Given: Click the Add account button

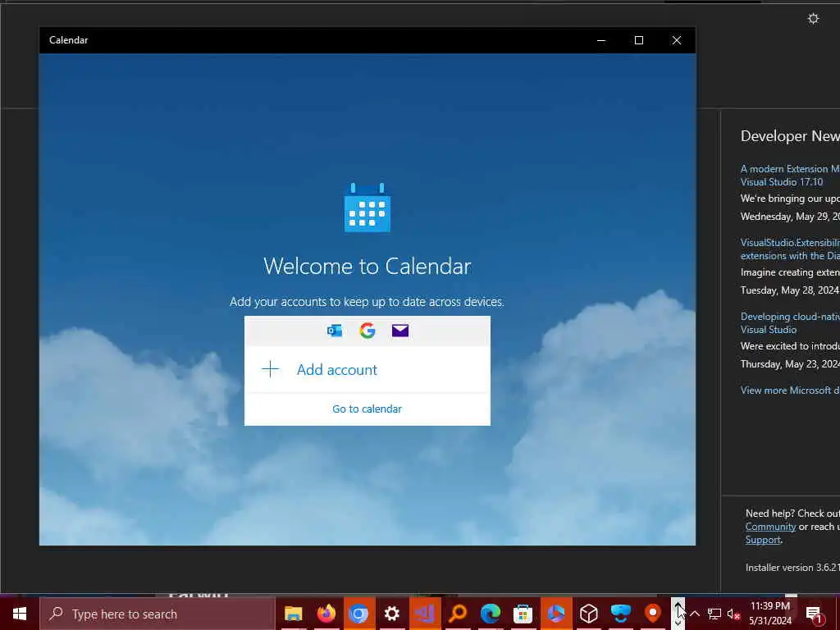Looking at the screenshot, I should click(367, 370).
